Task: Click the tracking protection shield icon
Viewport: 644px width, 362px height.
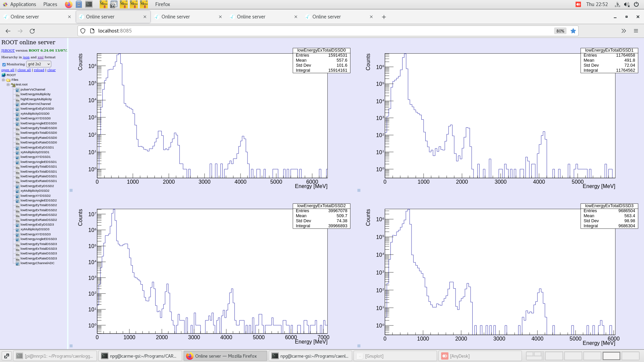Action: coord(83,31)
